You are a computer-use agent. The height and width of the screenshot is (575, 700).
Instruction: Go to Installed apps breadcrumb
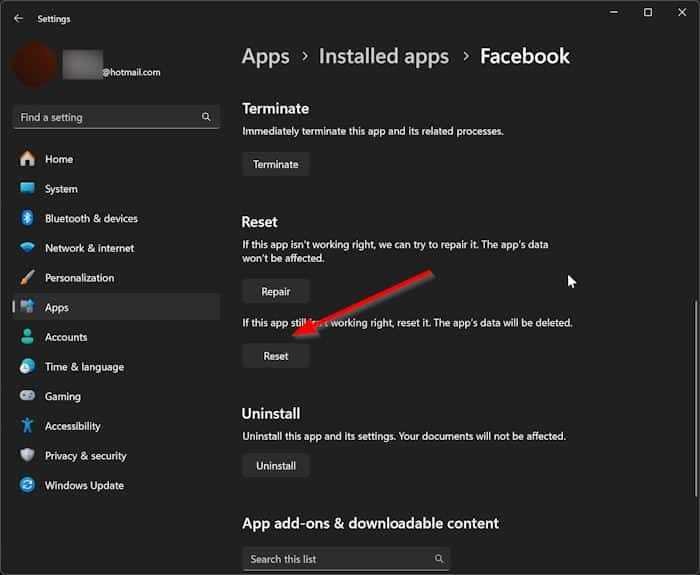[x=384, y=57]
